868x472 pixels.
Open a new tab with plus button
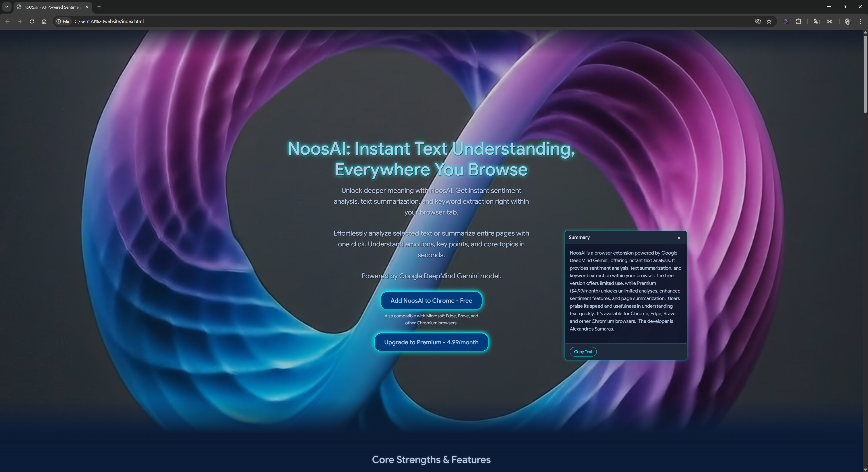click(99, 7)
